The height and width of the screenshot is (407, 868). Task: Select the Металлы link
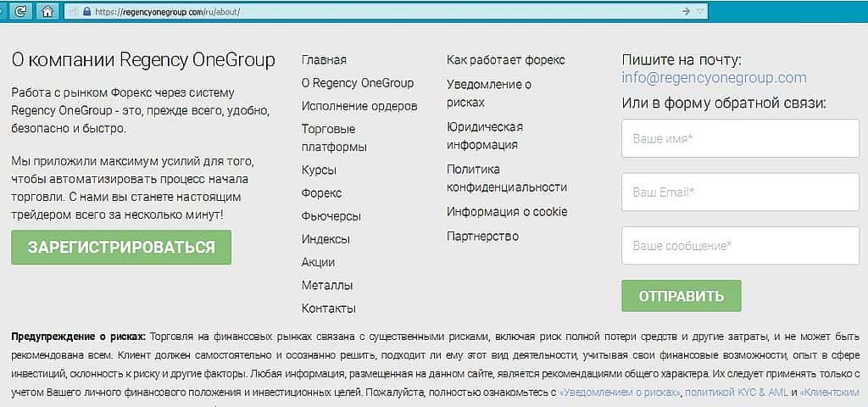327,285
